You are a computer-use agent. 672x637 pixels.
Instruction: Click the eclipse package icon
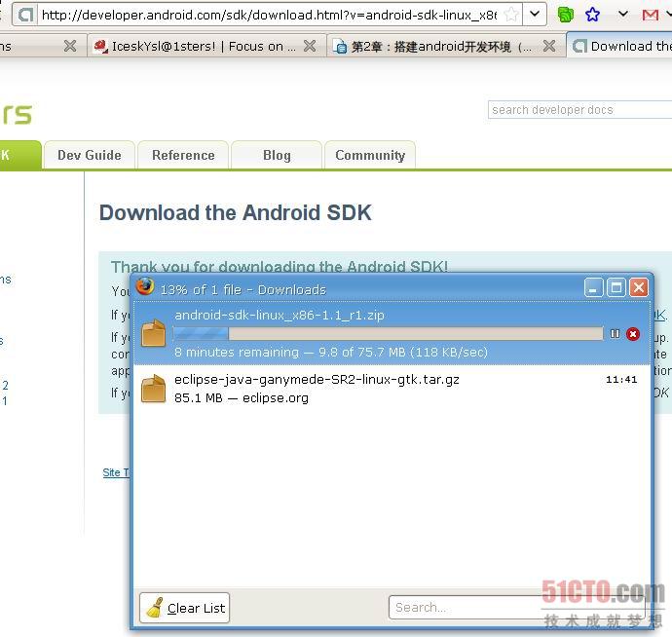coord(153,389)
